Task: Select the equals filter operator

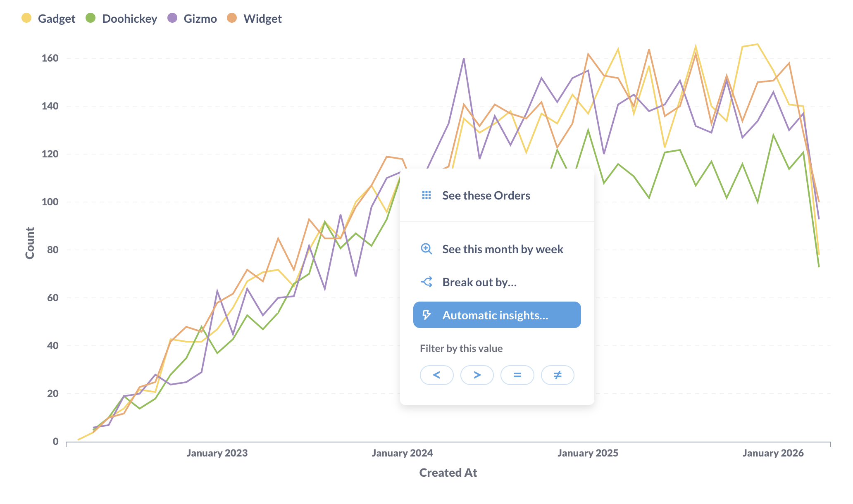Action: (x=515, y=374)
